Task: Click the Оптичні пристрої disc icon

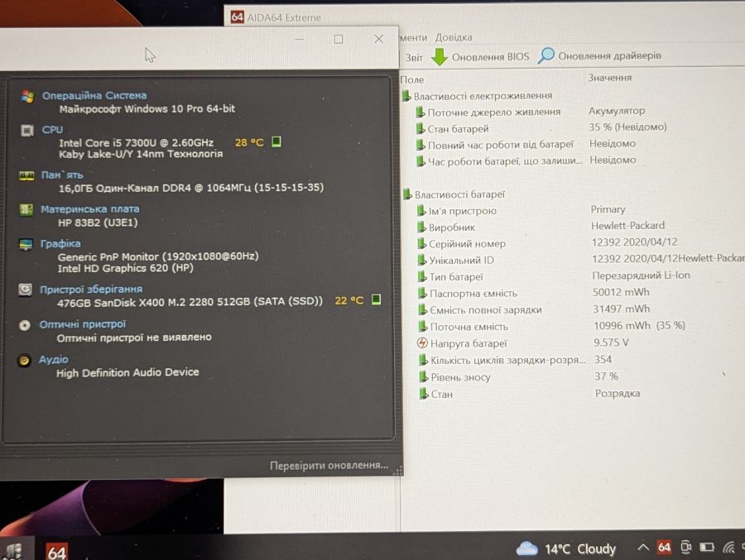Action: (25, 325)
